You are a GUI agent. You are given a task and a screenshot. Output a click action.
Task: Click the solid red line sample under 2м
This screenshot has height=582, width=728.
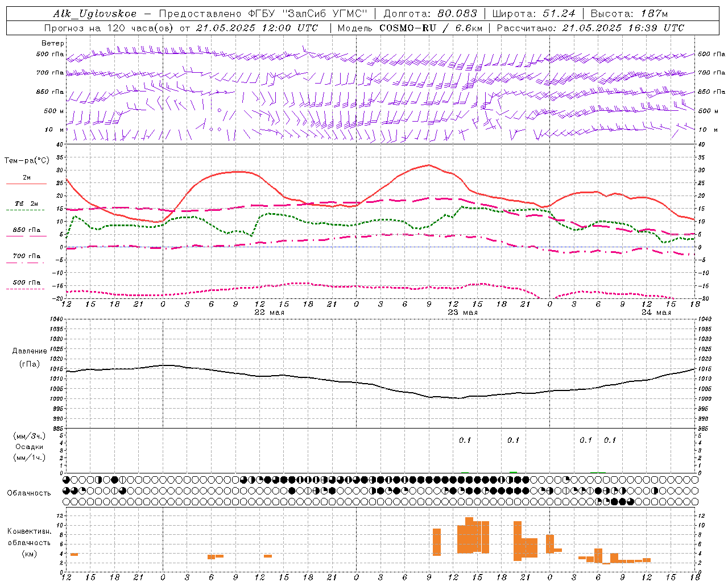pyautogui.click(x=26, y=184)
